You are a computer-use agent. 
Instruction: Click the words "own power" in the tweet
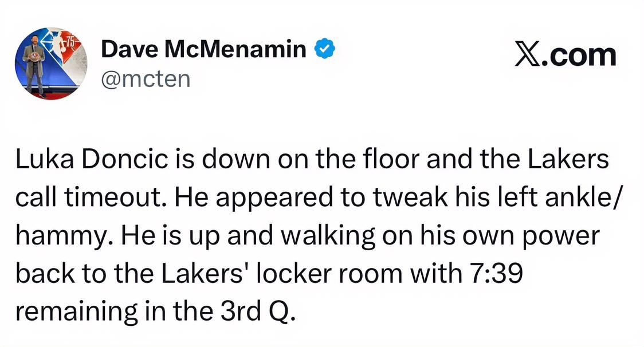pyautogui.click(x=536, y=236)
